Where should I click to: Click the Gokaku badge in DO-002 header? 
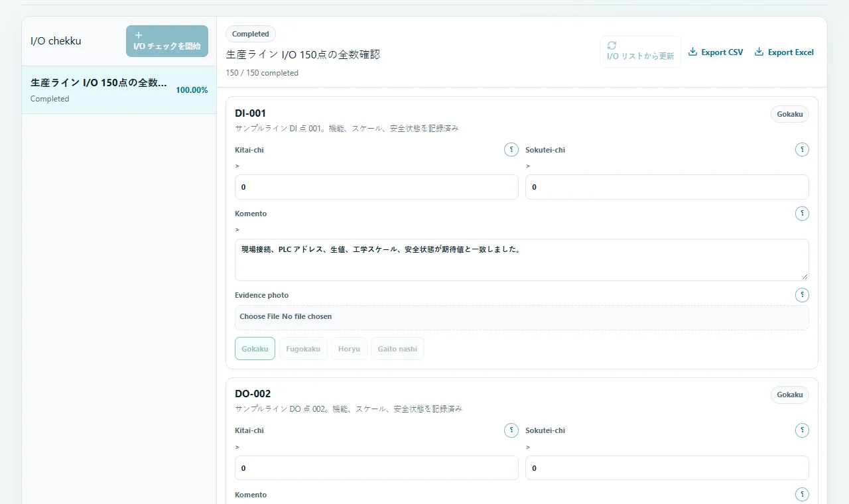click(790, 395)
